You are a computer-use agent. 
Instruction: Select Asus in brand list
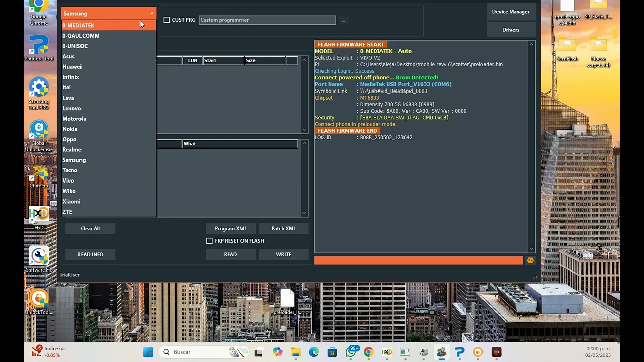[x=109, y=56]
